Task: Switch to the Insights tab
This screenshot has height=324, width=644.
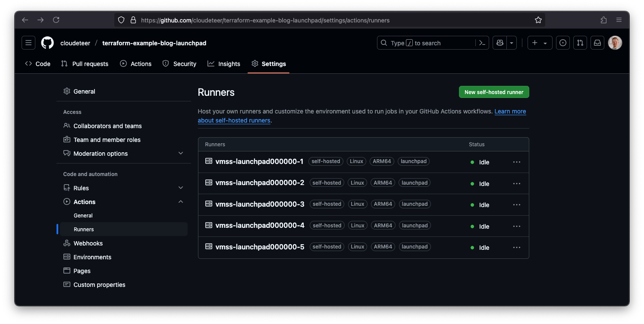Action: click(224, 63)
